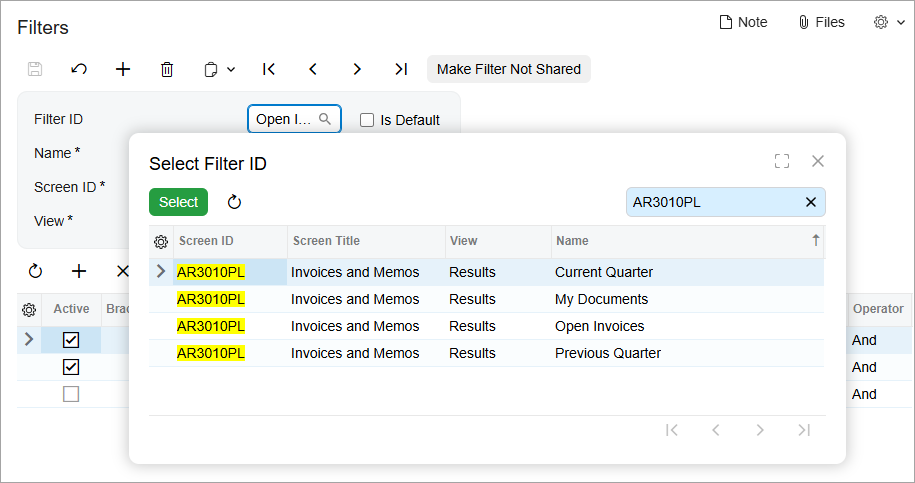Expand the dropdown beside top-right gear

(x=901, y=22)
